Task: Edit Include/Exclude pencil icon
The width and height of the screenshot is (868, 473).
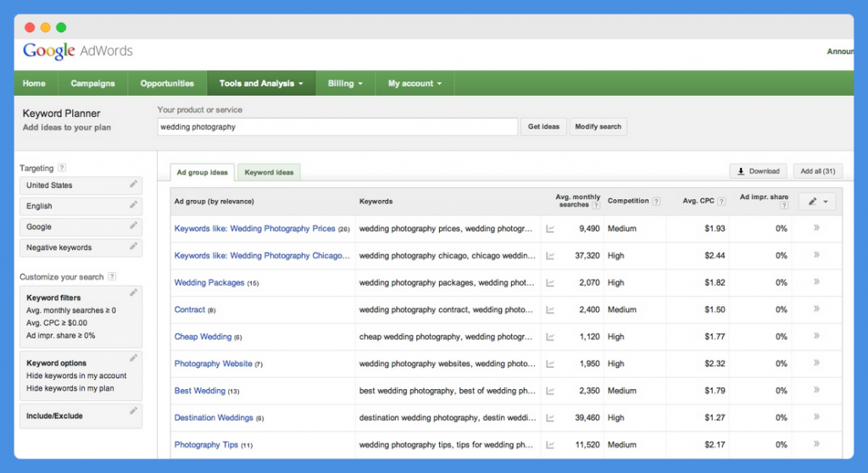Action: pos(133,410)
